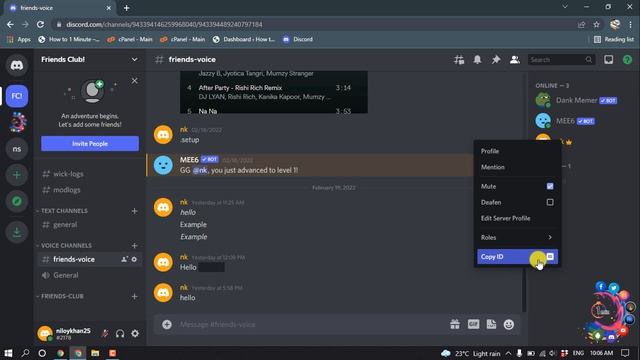Close the invite friends card

click(x=135, y=81)
